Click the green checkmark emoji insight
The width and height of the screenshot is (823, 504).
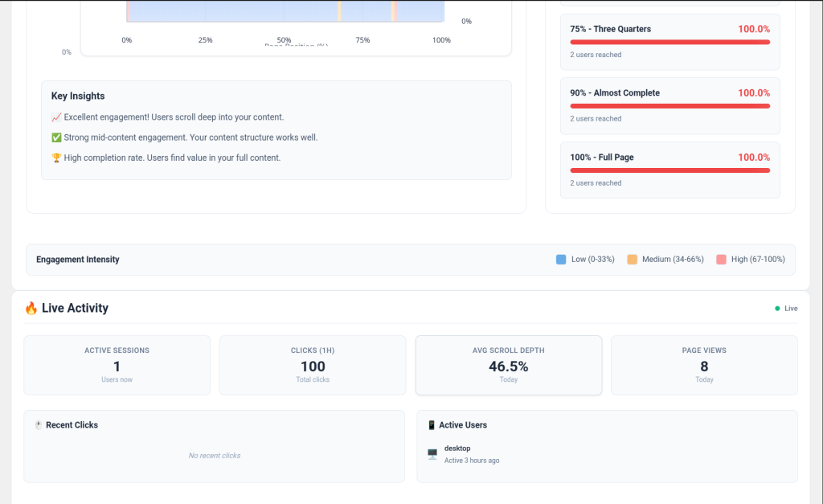pyautogui.click(x=56, y=137)
